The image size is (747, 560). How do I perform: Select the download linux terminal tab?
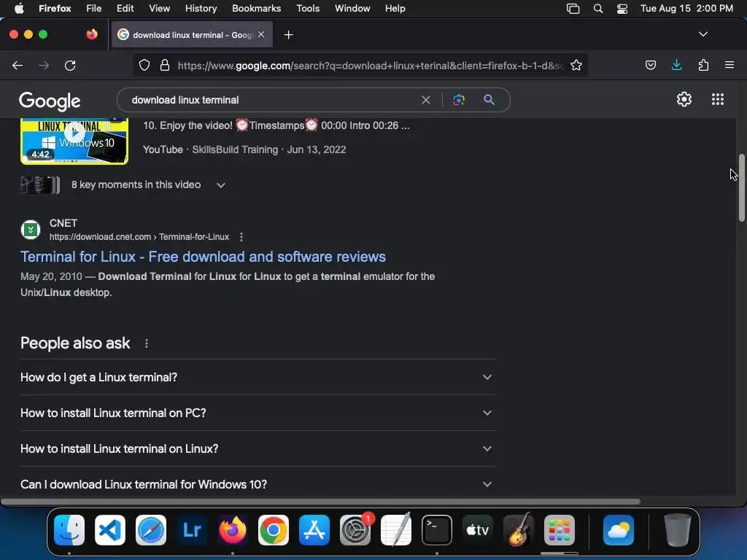(192, 35)
